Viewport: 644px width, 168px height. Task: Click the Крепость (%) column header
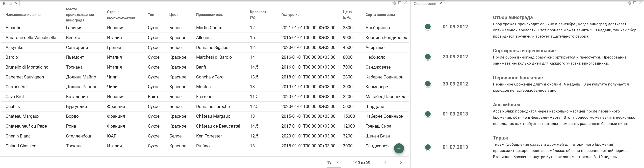259,15
